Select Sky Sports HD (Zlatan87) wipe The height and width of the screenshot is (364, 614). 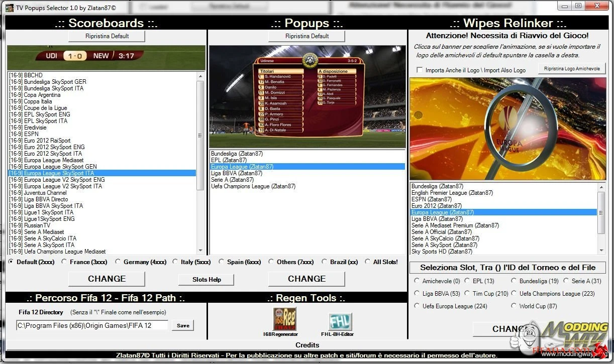pyautogui.click(x=504, y=252)
